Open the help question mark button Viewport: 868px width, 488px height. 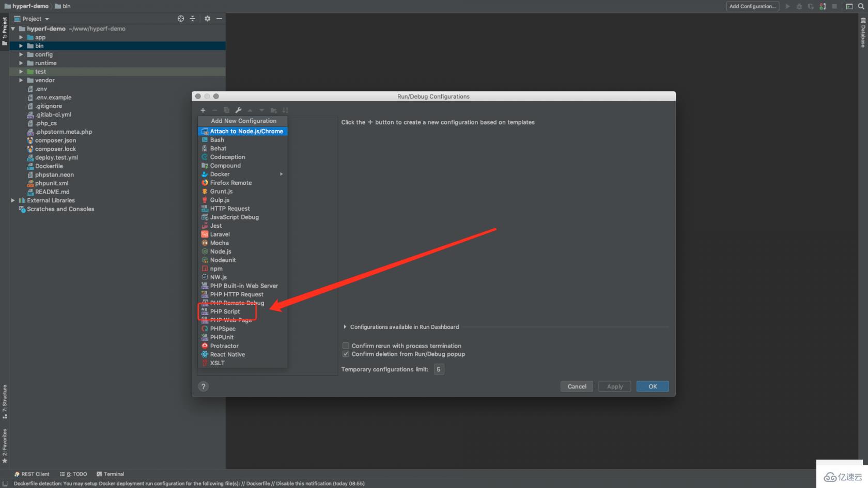coord(204,386)
